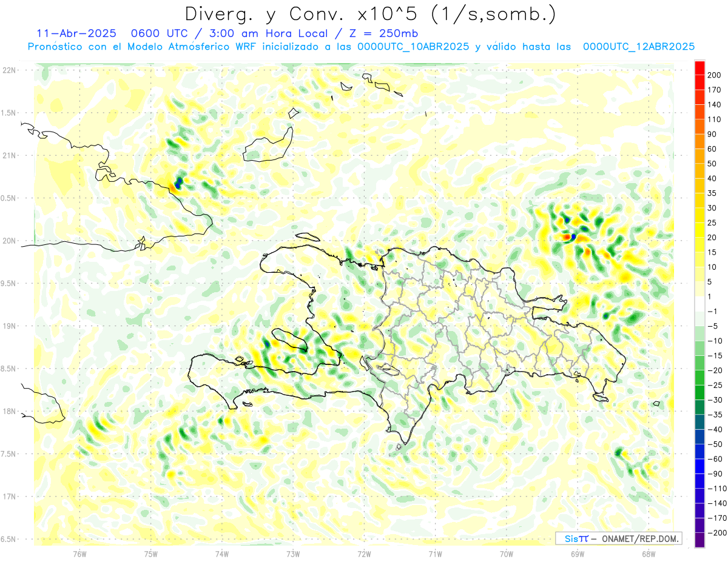Image resolution: width=728 pixels, height=562 pixels.
Task: Pick the dark purple swatch below -200
Action: click(700, 540)
